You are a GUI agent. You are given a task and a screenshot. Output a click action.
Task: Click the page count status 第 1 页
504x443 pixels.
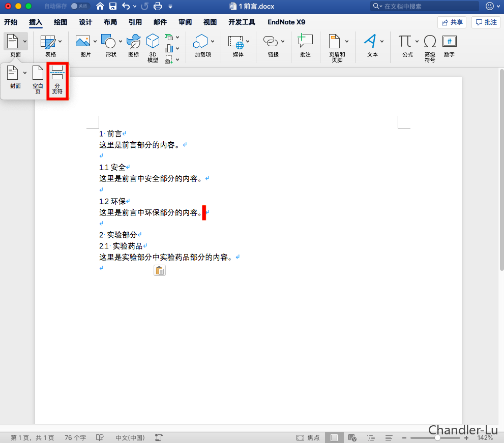coord(32,437)
